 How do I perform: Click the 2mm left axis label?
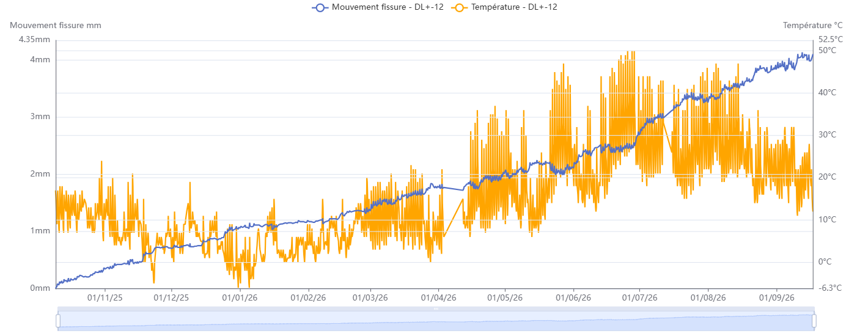coord(41,174)
